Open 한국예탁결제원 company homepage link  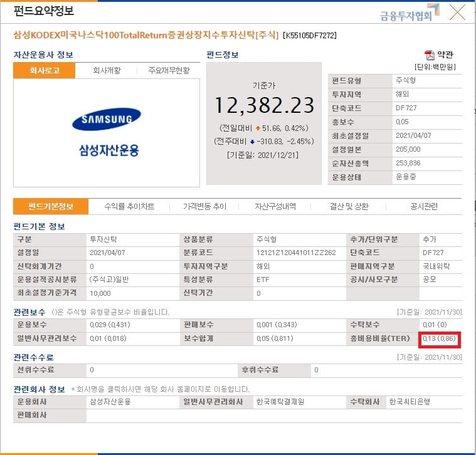pos(280,402)
